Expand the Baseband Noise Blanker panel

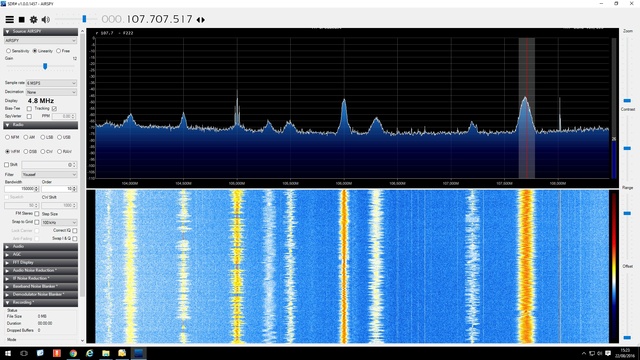click(40, 286)
